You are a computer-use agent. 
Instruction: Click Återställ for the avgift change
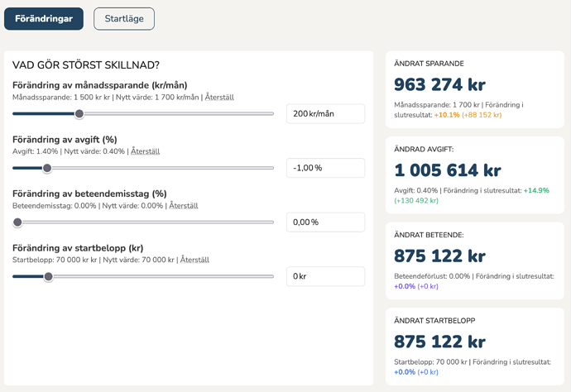tap(145, 151)
